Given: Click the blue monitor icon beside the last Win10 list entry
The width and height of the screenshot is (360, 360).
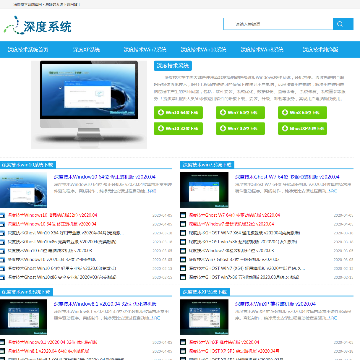Looking at the screenshot, I should [x=3, y=277].
